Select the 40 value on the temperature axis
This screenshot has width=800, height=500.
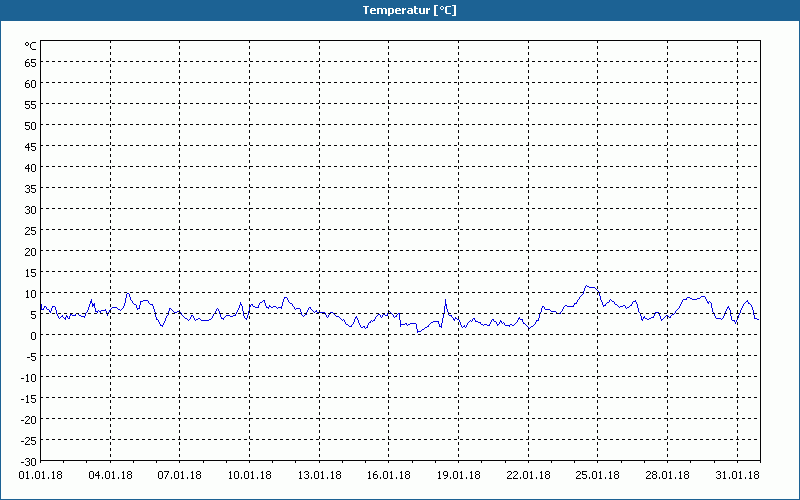(x=31, y=168)
